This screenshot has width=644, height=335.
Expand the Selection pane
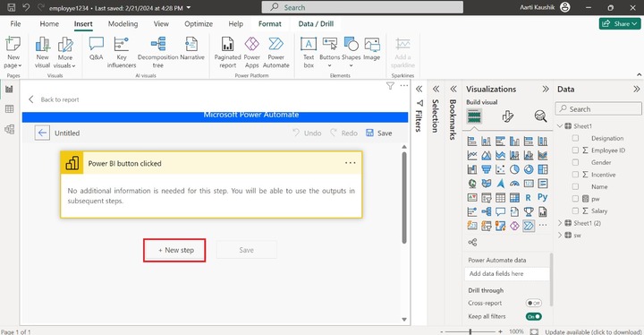coord(436,89)
